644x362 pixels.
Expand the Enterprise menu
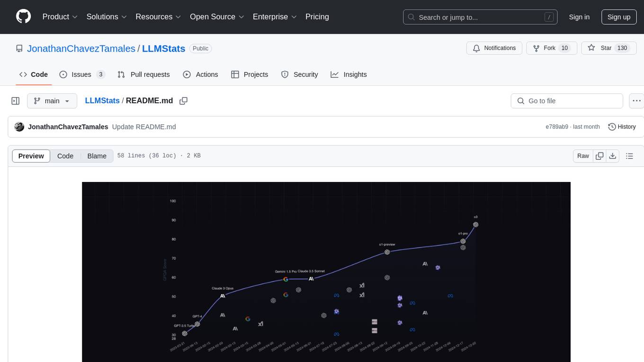275,17
